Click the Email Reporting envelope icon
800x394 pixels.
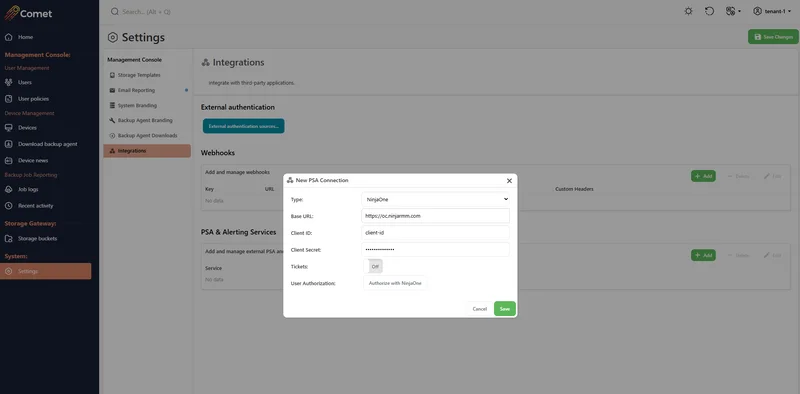(x=112, y=90)
